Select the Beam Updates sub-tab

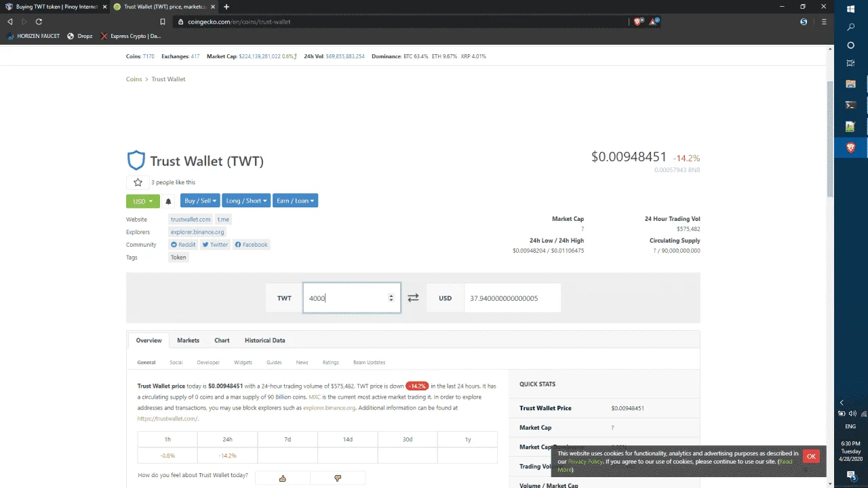[x=369, y=363]
